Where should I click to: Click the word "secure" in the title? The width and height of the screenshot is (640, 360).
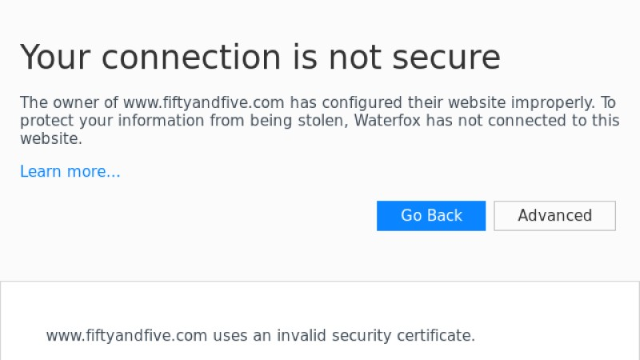coord(446,57)
